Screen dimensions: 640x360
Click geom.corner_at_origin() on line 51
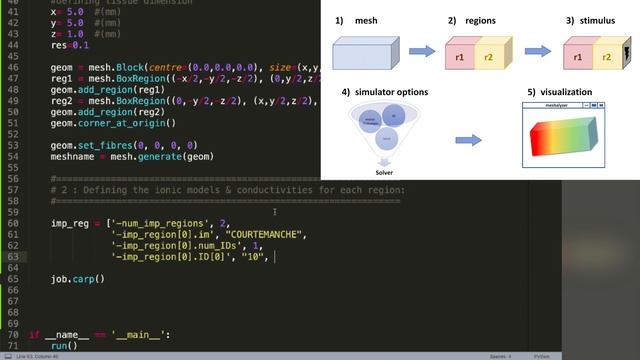click(x=113, y=123)
